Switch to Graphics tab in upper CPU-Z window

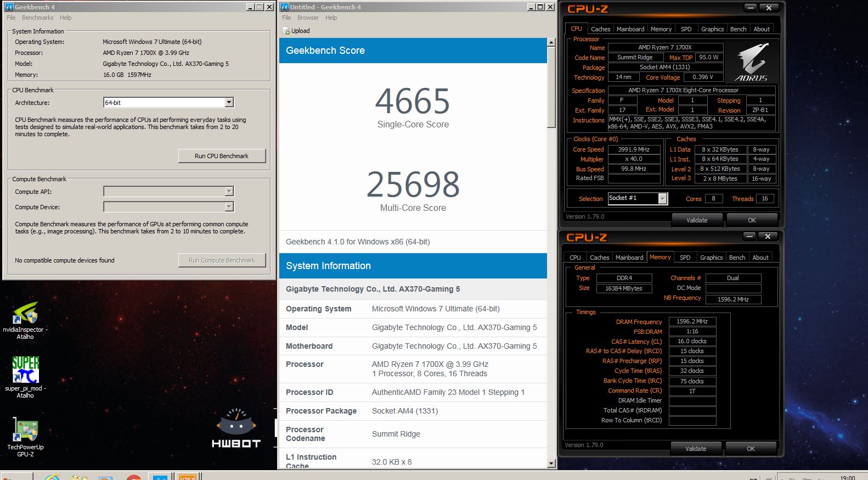tap(712, 29)
